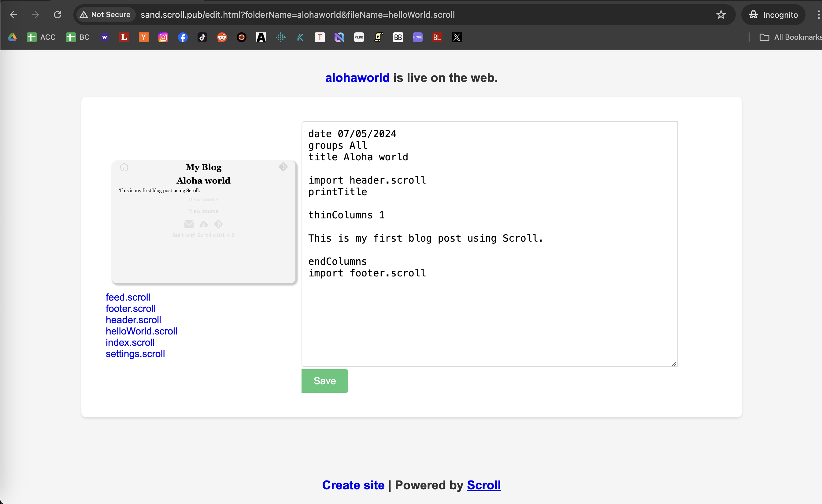Open the X (Twitter) bookmark icon
The height and width of the screenshot is (504, 822).
tap(457, 37)
